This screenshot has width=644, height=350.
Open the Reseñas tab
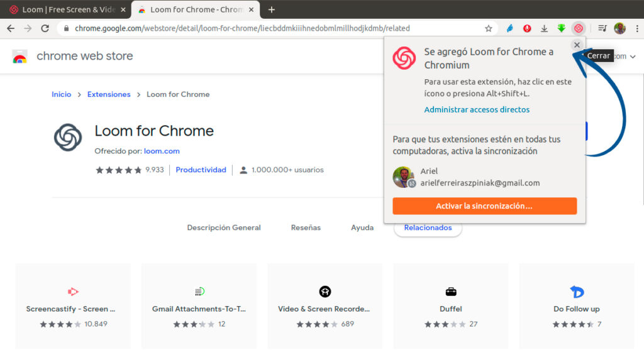coord(306,227)
